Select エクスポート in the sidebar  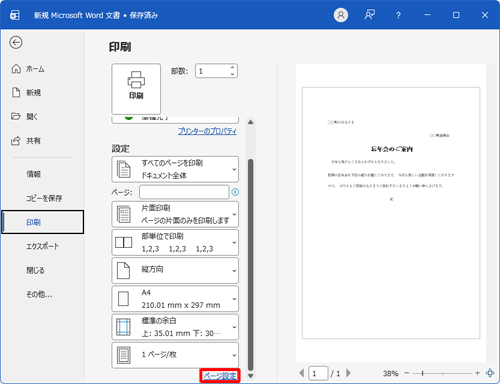click(42, 246)
